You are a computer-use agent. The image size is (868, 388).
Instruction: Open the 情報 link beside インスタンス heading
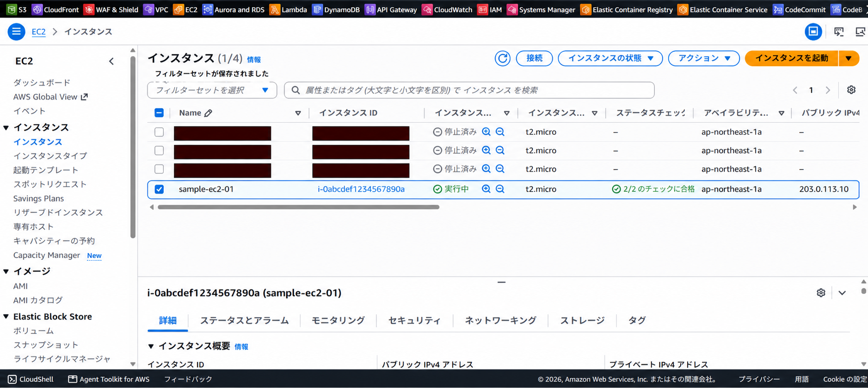[x=254, y=60]
